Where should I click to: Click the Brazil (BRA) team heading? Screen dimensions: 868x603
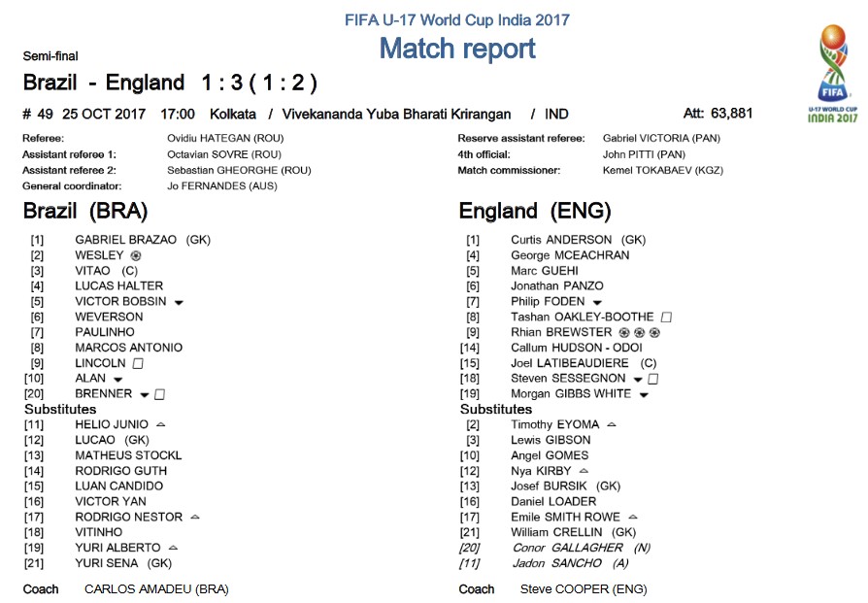(x=85, y=211)
